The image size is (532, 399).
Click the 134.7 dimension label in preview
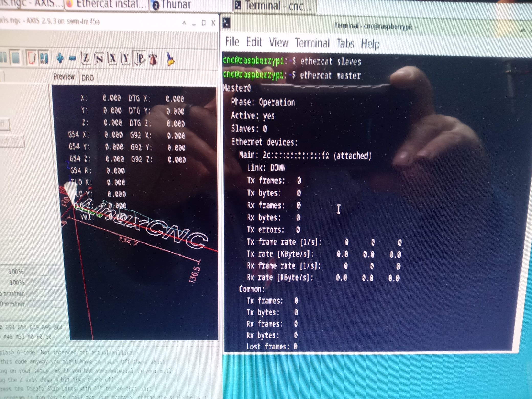(128, 241)
